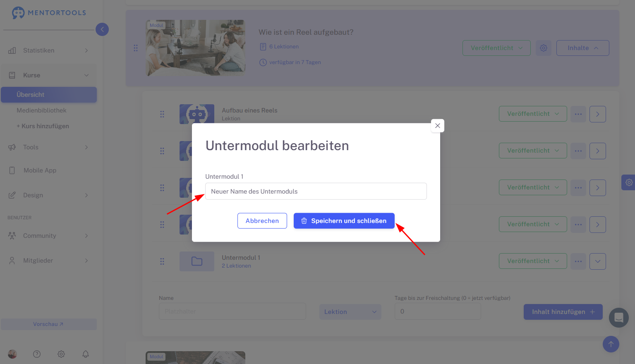Open the chat support bubble icon
This screenshot has height=364, width=635.
pyautogui.click(x=619, y=318)
